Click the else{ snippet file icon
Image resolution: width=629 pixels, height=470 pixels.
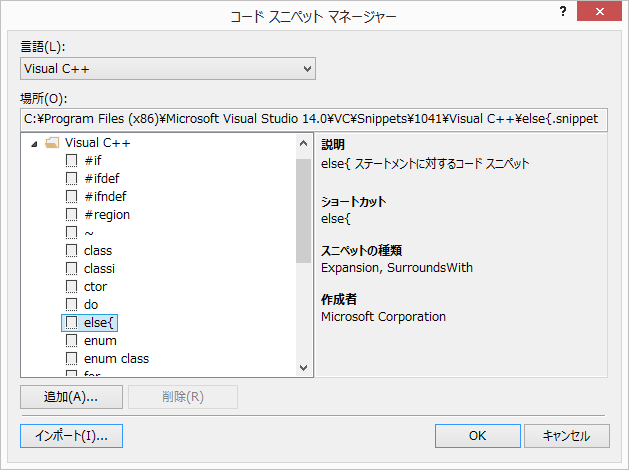(x=71, y=323)
